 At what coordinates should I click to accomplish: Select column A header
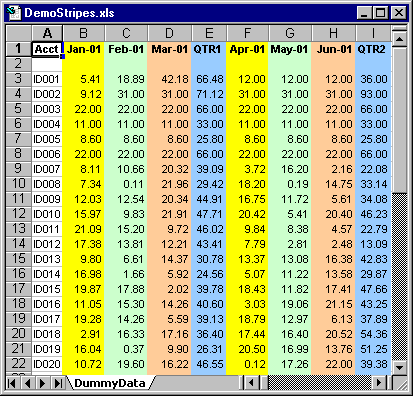point(47,33)
